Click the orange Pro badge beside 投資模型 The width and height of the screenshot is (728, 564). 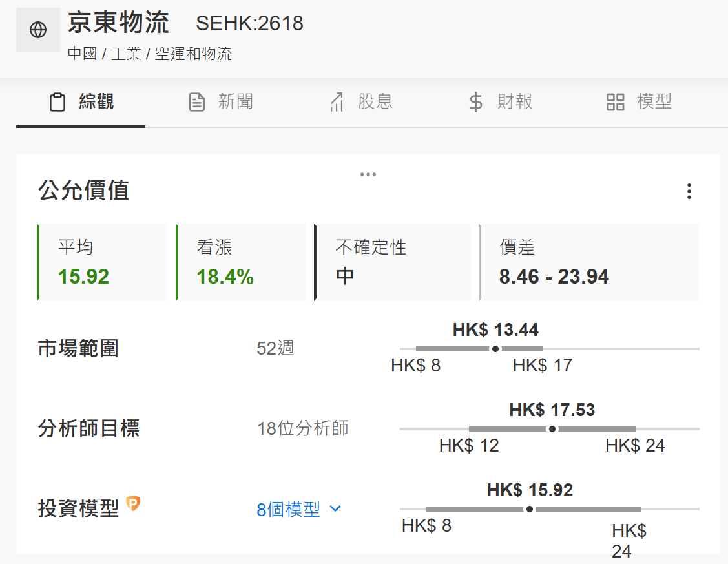pyautogui.click(x=133, y=503)
